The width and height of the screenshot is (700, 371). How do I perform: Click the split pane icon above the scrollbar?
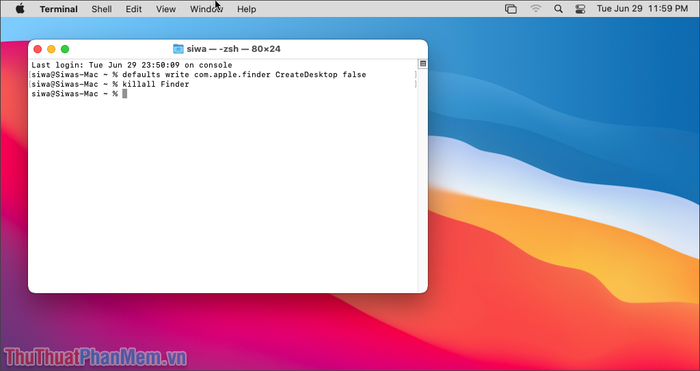423,64
